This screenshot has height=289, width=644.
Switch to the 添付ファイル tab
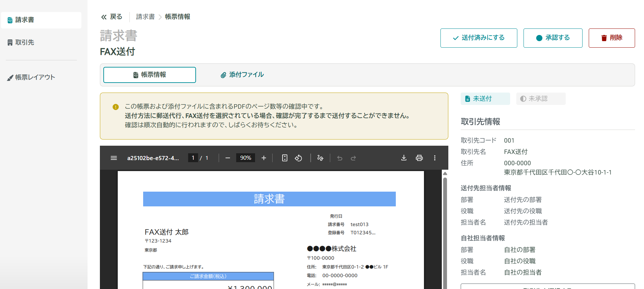coord(242,75)
